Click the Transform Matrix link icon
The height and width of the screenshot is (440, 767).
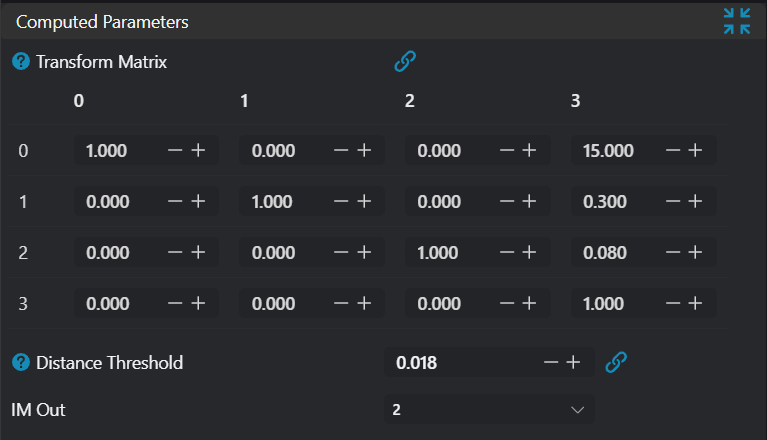point(405,62)
